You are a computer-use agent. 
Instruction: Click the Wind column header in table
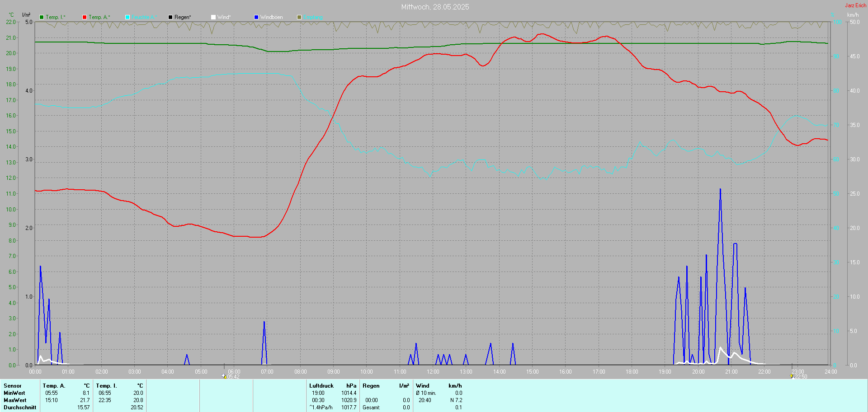point(423,386)
